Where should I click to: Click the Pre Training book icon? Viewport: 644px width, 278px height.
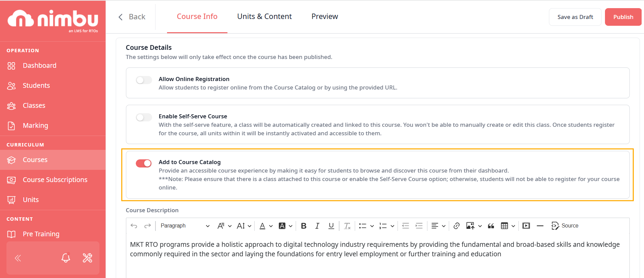click(11, 234)
